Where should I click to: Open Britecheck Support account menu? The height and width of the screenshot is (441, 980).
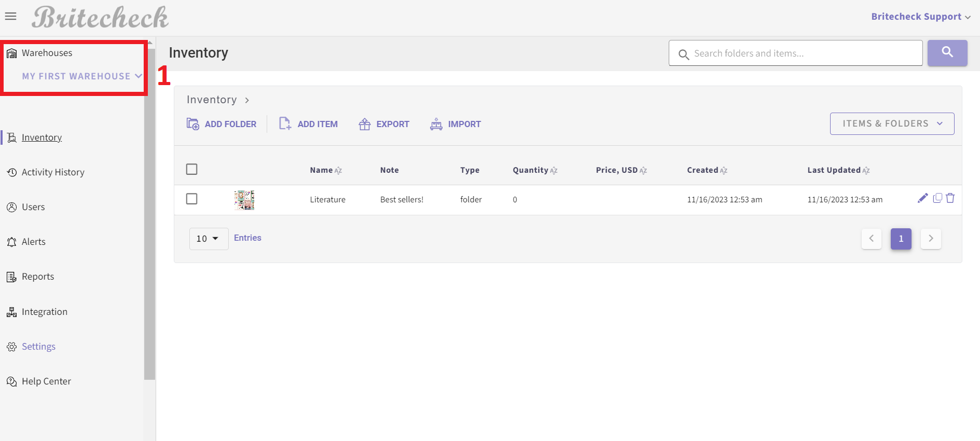(921, 17)
